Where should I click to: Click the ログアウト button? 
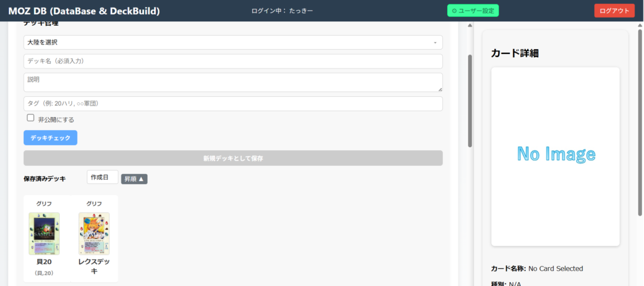point(614,11)
